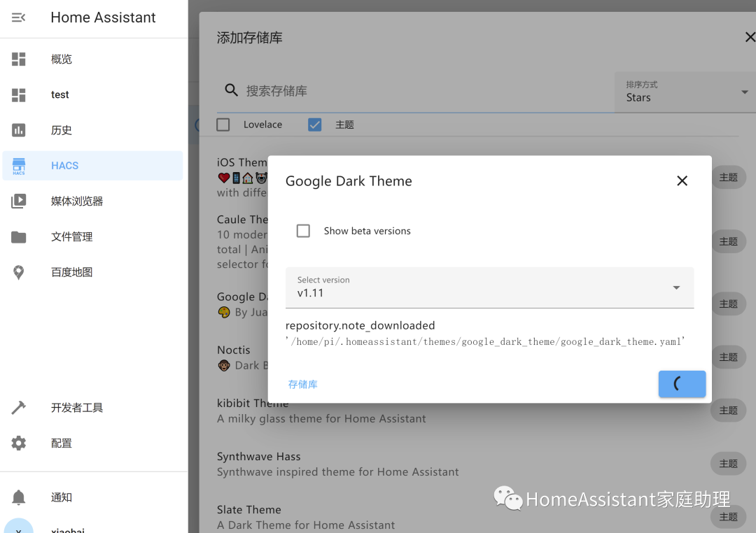756x533 pixels.
Task: Click the Noctis monkey emoji icon
Action: 224,365
